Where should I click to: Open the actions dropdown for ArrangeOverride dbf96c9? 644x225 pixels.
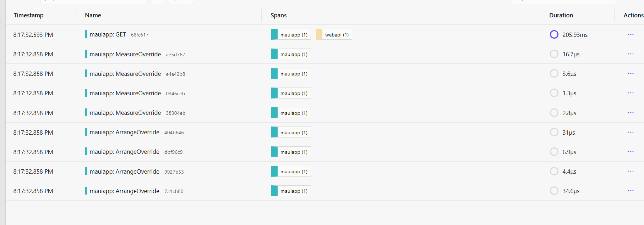[631, 152]
